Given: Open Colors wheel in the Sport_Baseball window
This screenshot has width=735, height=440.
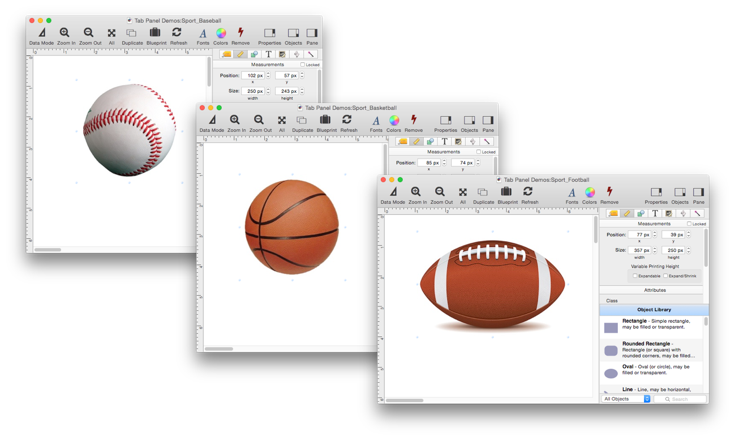Looking at the screenshot, I should (221, 36).
